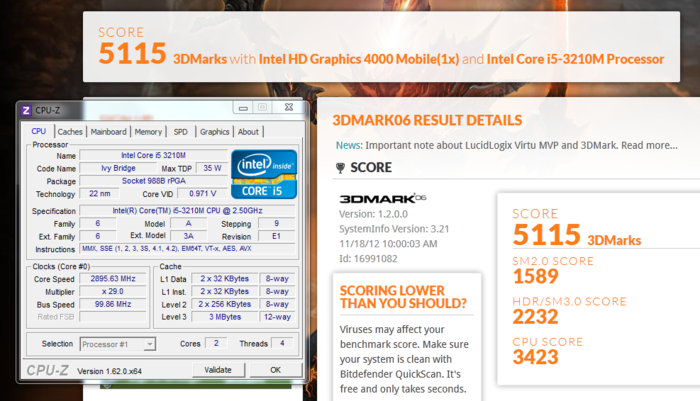
Task: Click the Specification field i5-3210M CPU @ 2.50GHz
Action: [x=188, y=211]
